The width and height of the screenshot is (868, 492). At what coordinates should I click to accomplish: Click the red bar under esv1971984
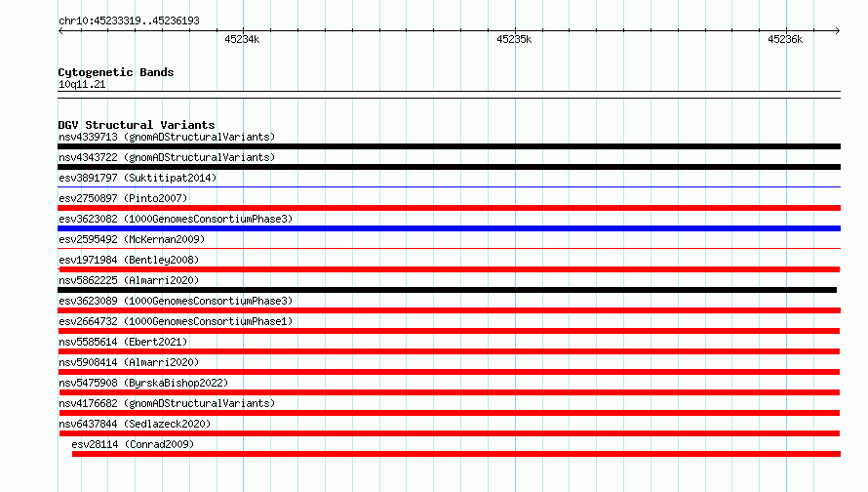coord(449,269)
